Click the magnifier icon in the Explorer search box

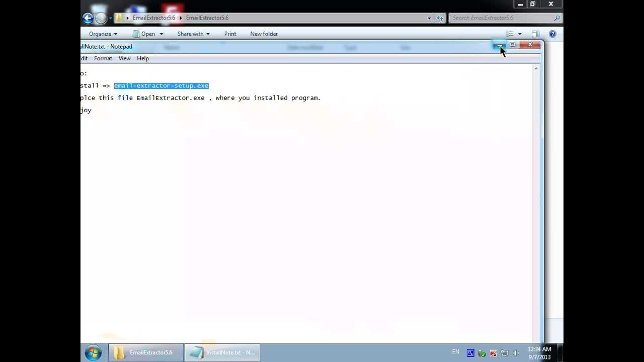[x=557, y=18]
